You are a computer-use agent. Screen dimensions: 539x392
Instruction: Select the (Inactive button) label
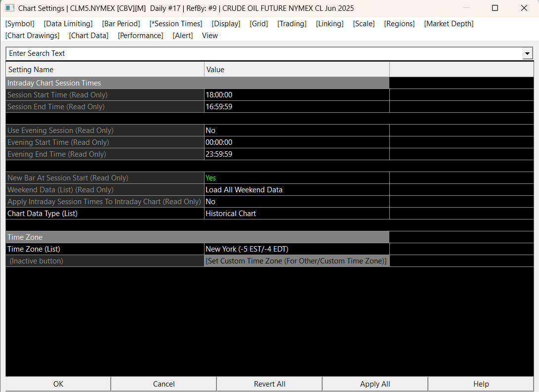click(105, 261)
